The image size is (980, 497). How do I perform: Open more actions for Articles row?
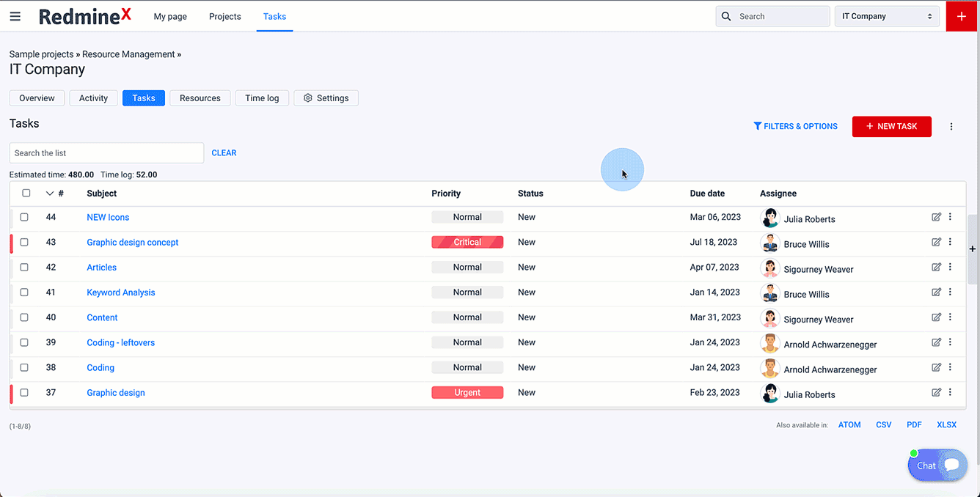coord(950,267)
